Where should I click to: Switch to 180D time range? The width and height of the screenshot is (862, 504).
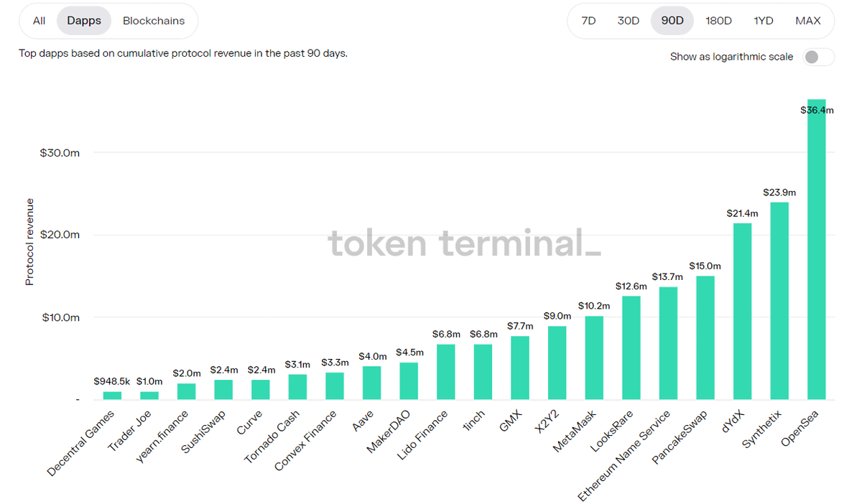pos(718,21)
